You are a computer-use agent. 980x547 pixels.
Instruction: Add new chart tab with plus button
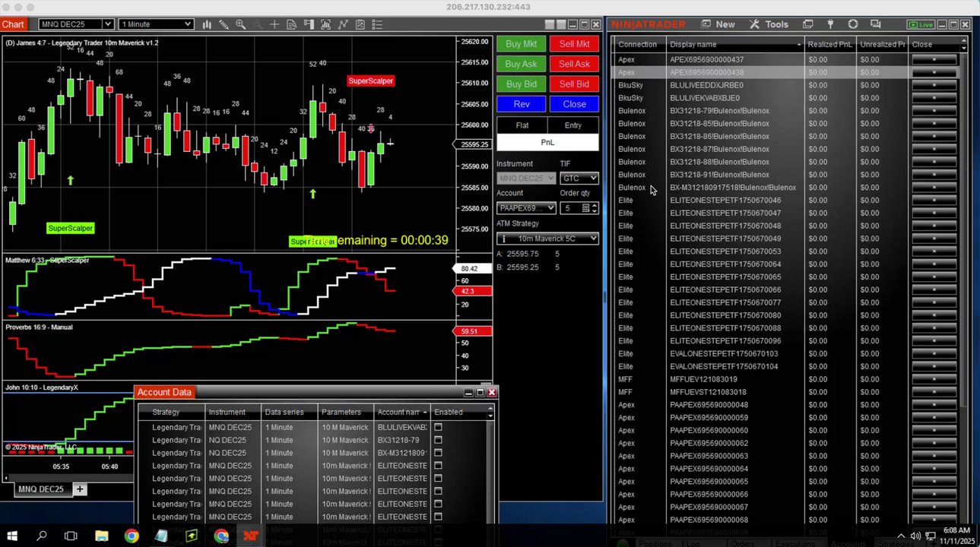pos(79,489)
